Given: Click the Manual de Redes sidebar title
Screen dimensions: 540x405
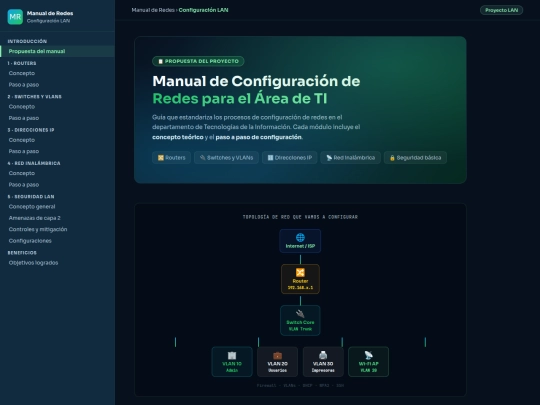Looking at the screenshot, I should [x=50, y=13].
